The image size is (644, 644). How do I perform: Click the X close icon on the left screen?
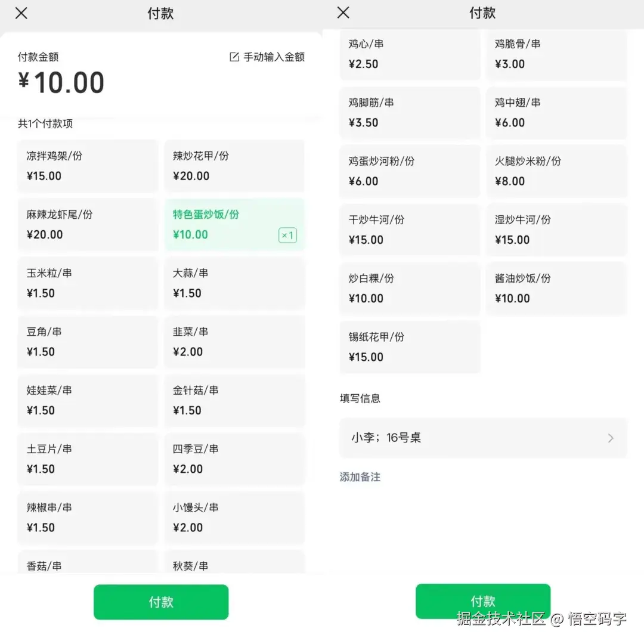tap(21, 13)
